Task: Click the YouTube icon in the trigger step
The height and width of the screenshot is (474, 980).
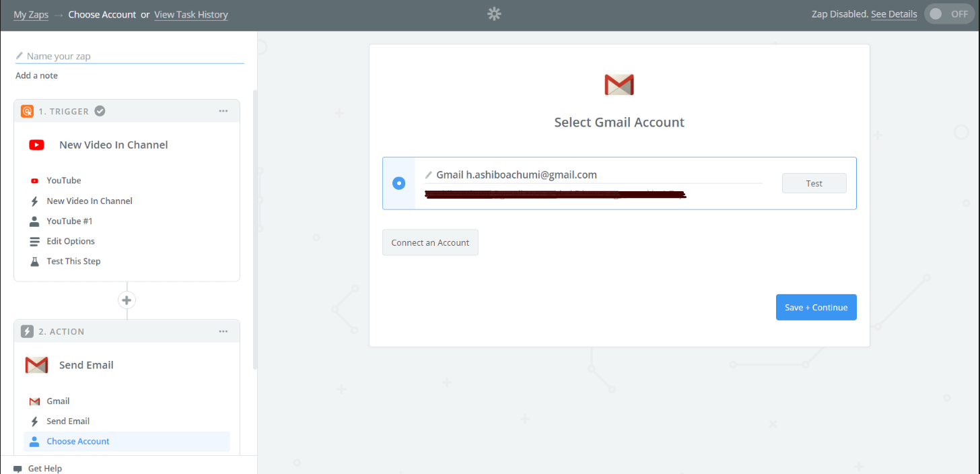Action: point(36,180)
